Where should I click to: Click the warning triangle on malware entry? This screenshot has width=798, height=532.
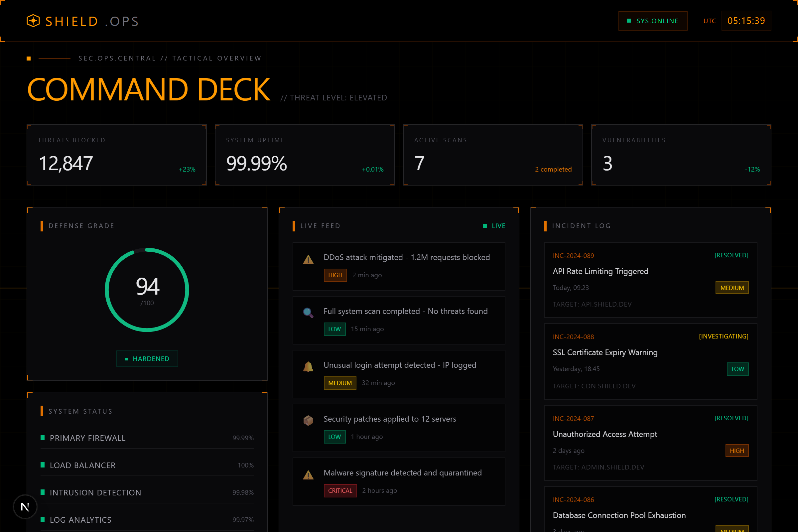[308, 475]
